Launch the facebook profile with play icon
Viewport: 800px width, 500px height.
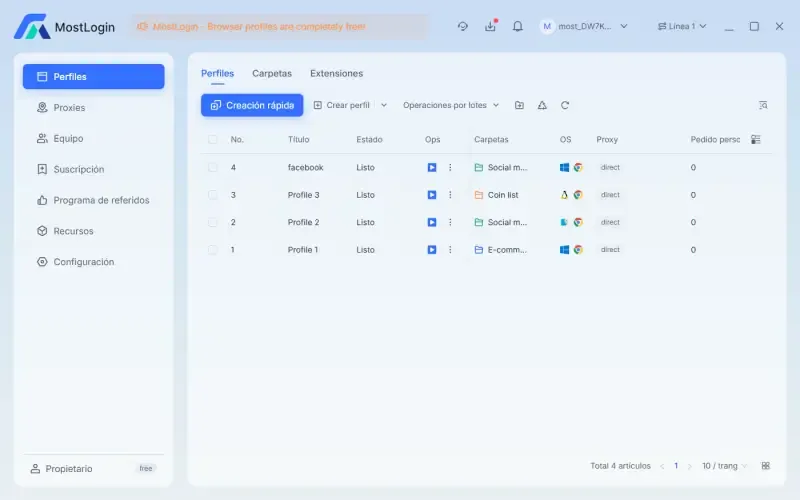point(432,167)
